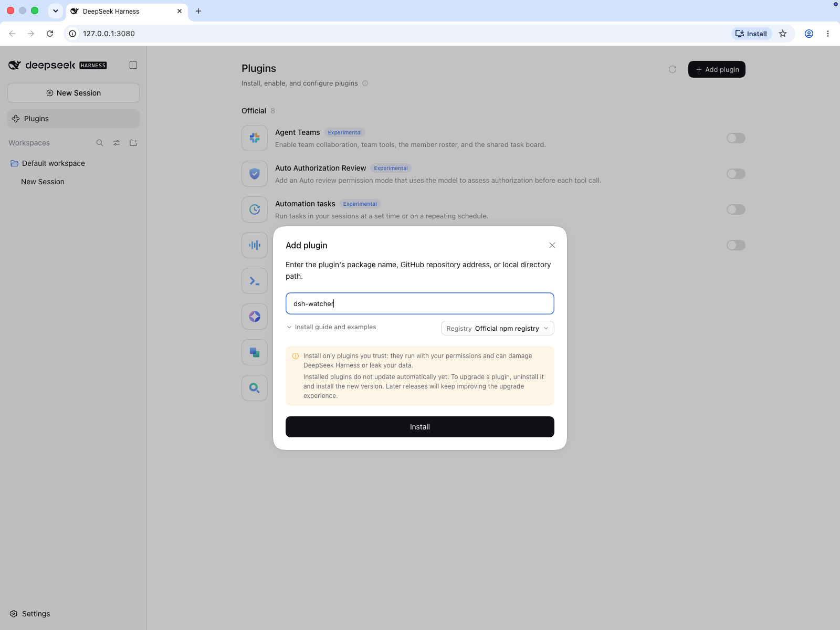
Task: Open workspace filter options icon
Action: point(117,143)
